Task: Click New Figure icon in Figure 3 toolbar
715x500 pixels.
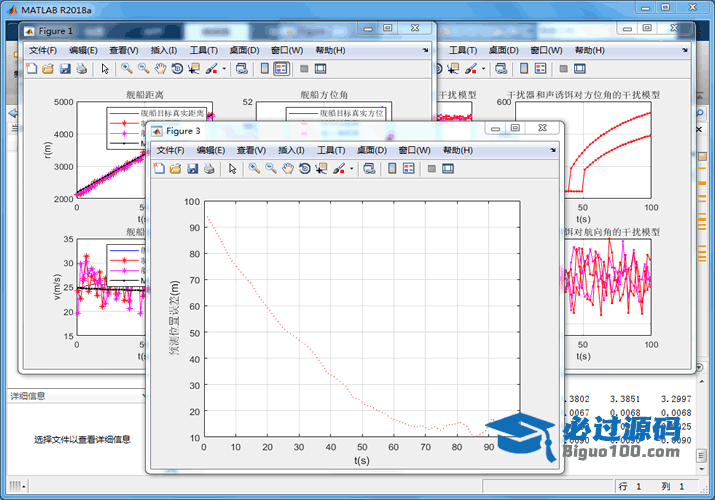Action: point(159,169)
